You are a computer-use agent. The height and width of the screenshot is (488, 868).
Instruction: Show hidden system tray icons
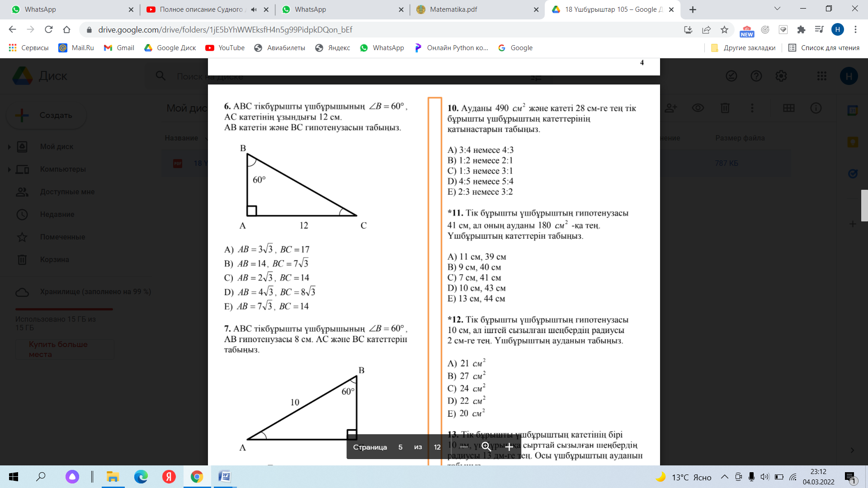click(x=724, y=477)
